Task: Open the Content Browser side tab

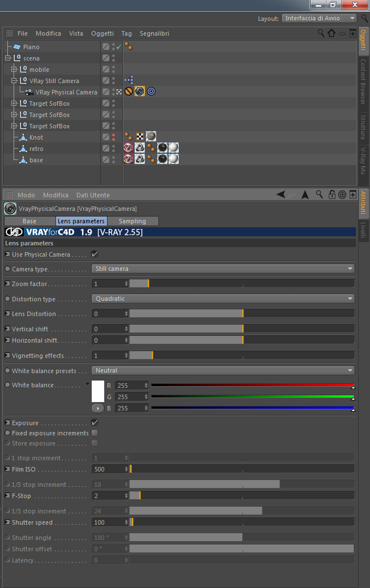Action: [x=363, y=82]
